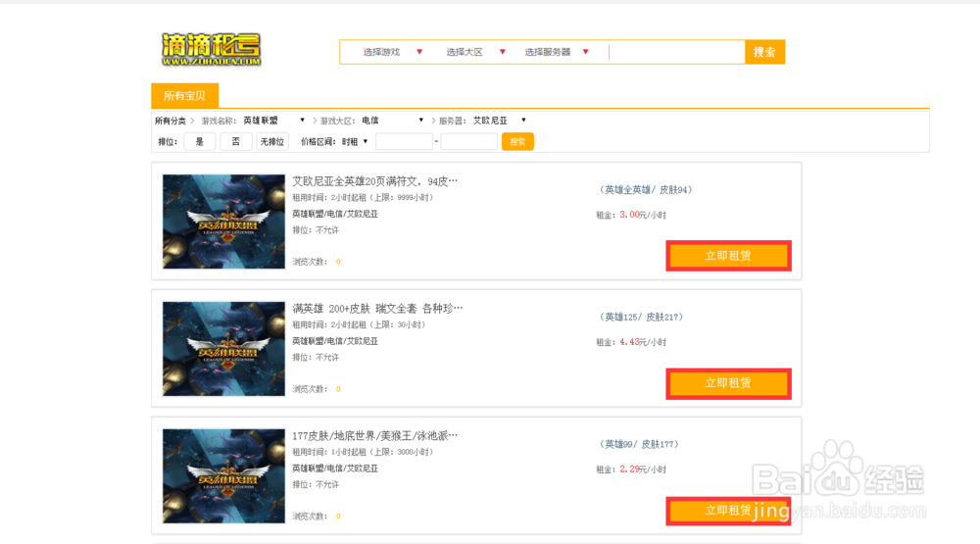Open the 艾欧尼亚全英雄20页满符文 listing title
Image resolution: width=980 pixels, height=544 pixels.
coord(374,181)
